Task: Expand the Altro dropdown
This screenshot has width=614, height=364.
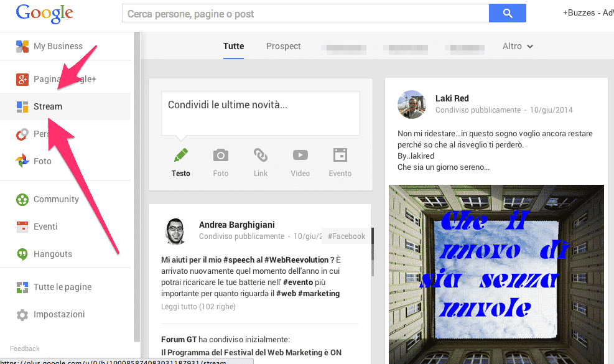Action: pos(518,46)
